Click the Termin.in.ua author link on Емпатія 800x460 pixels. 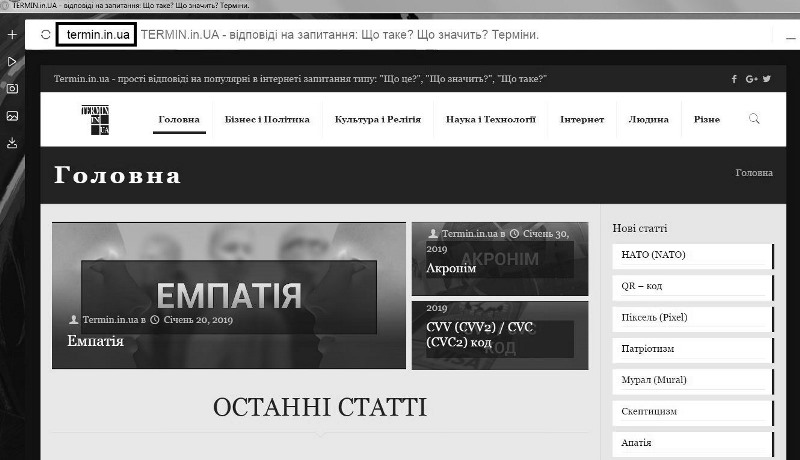coord(110,320)
